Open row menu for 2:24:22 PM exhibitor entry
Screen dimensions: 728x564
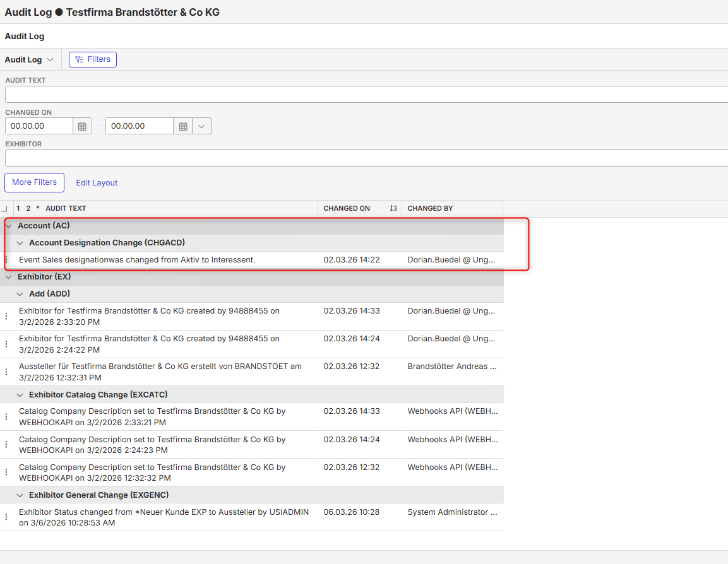point(6,344)
